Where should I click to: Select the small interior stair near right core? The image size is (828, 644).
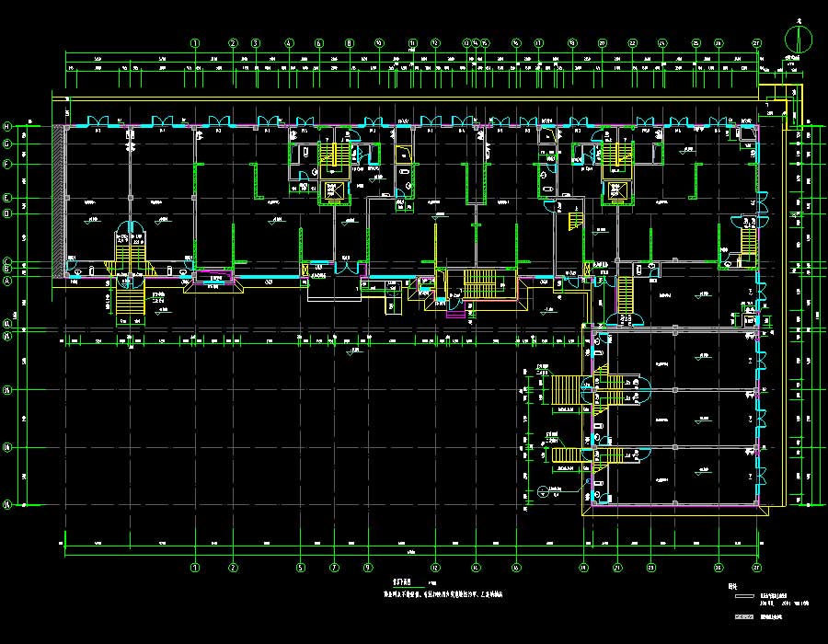pyautogui.click(x=574, y=222)
